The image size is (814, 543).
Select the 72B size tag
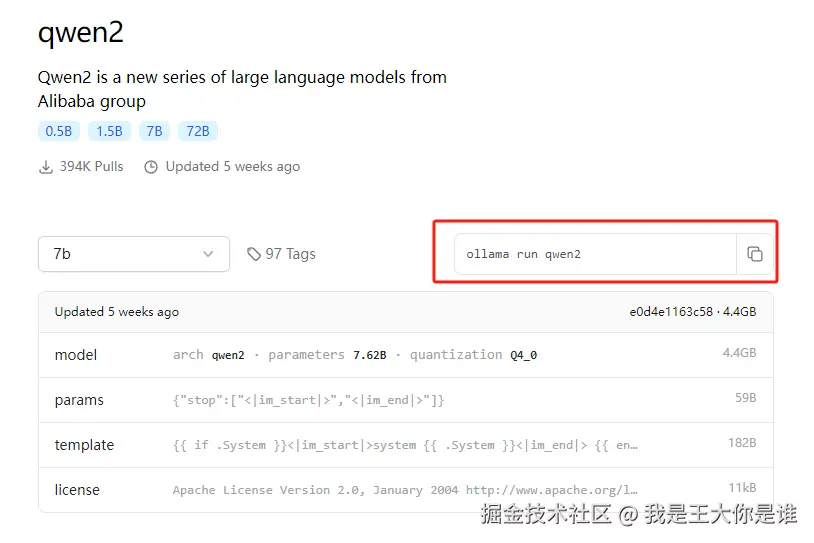coord(198,131)
